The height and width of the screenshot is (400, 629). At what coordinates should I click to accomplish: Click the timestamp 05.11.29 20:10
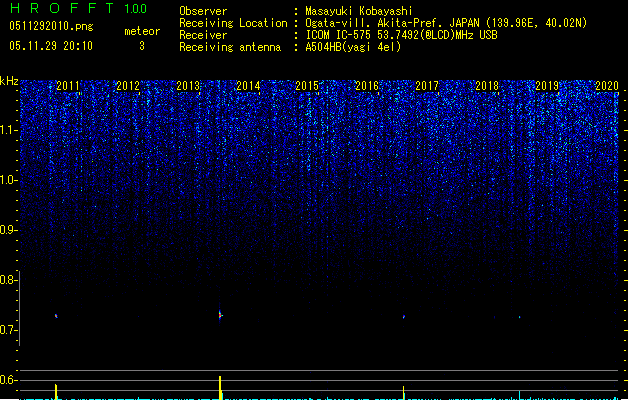(51, 46)
